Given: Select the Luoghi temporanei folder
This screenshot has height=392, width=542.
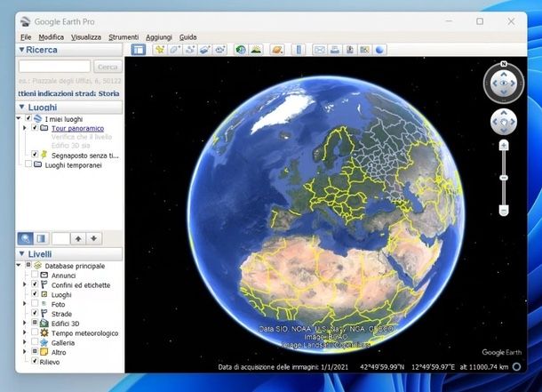Looking at the screenshot, I should 73,165.
